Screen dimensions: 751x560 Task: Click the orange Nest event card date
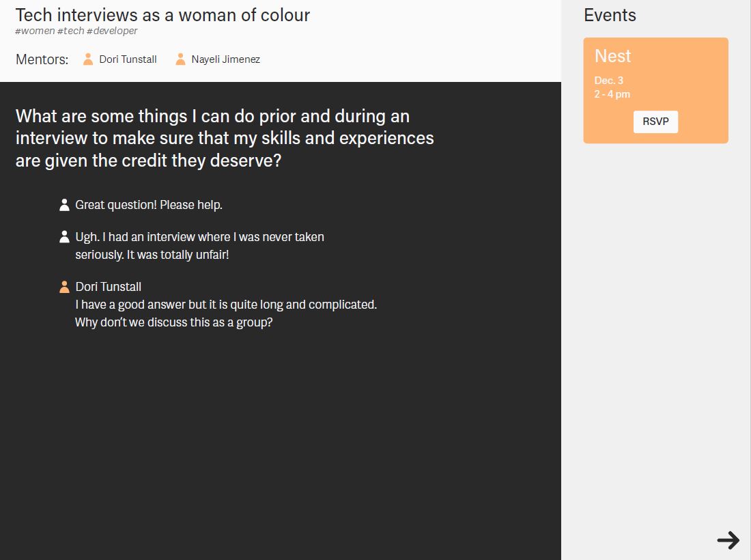(x=609, y=81)
